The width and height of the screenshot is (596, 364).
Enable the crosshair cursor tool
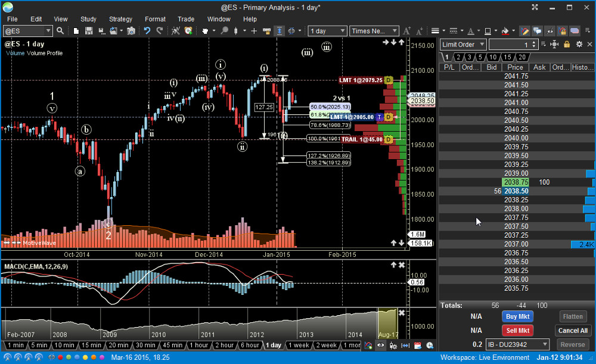(x=254, y=31)
